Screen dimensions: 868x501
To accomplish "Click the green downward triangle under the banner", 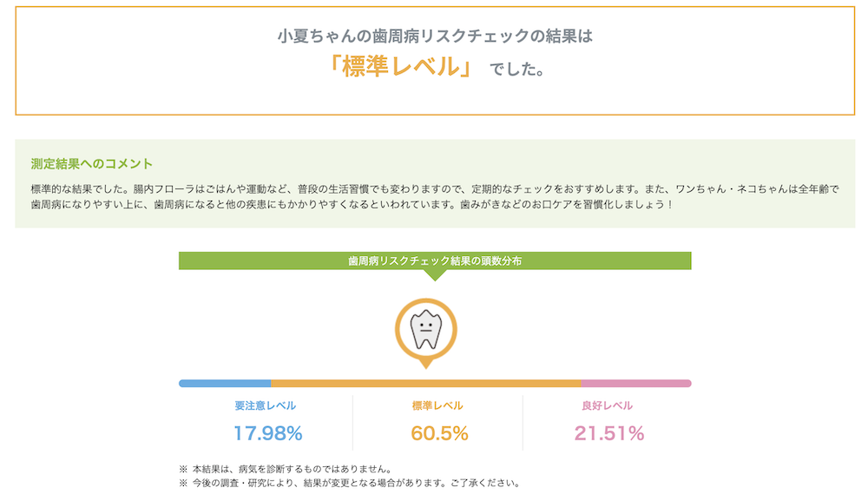I will (x=435, y=274).
